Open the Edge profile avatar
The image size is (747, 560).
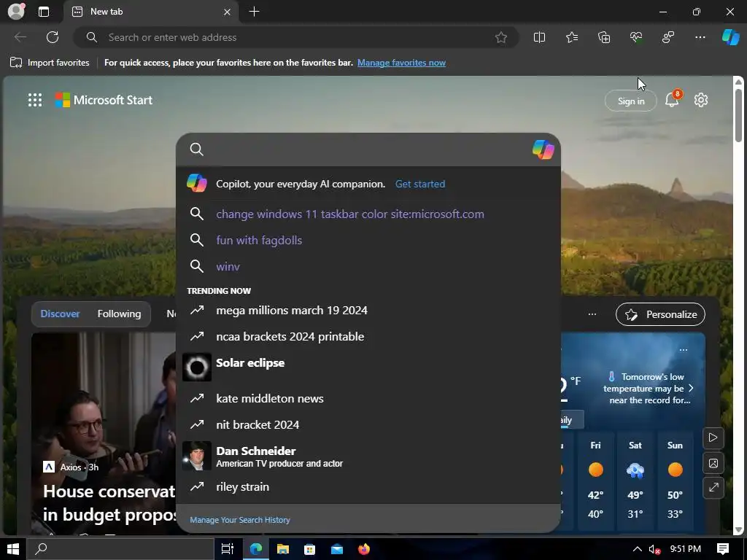[16, 12]
